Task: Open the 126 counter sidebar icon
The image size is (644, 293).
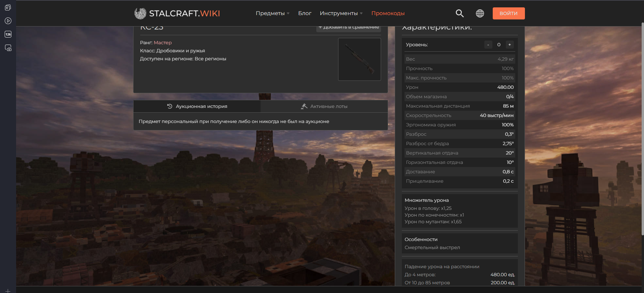Action: tap(8, 34)
